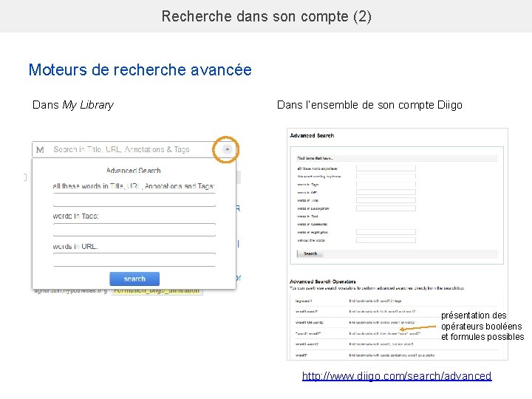
Task: Click the 'without the words' field
Action: coord(386,240)
